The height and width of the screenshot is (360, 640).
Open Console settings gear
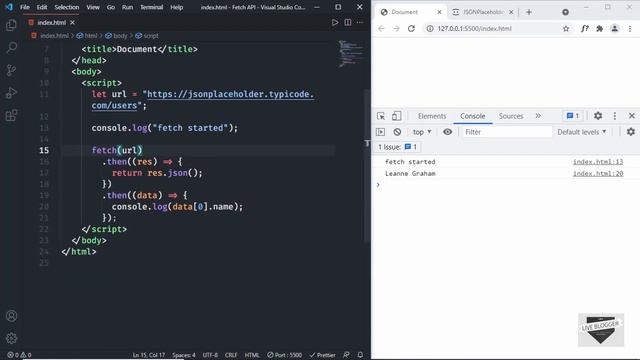click(x=631, y=132)
